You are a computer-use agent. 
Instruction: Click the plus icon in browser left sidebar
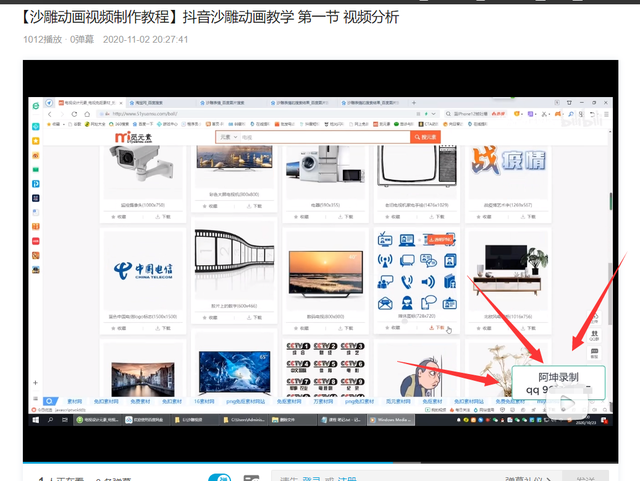[36, 383]
